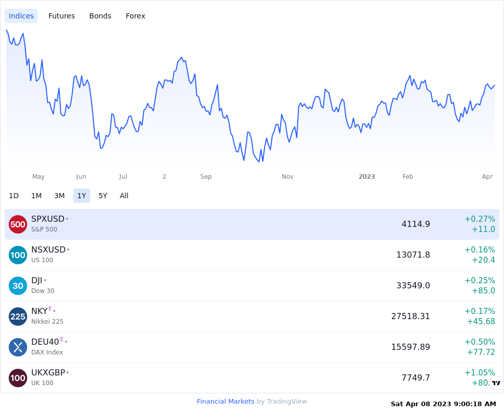The image size is (504, 420).
Task: Open the TradingView logo badge
Action: [x=496, y=383]
